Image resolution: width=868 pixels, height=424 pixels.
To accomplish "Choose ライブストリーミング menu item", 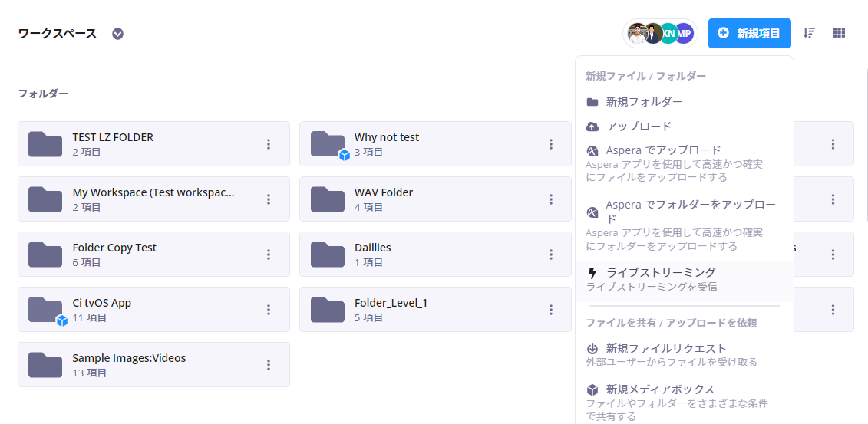I will (661, 273).
